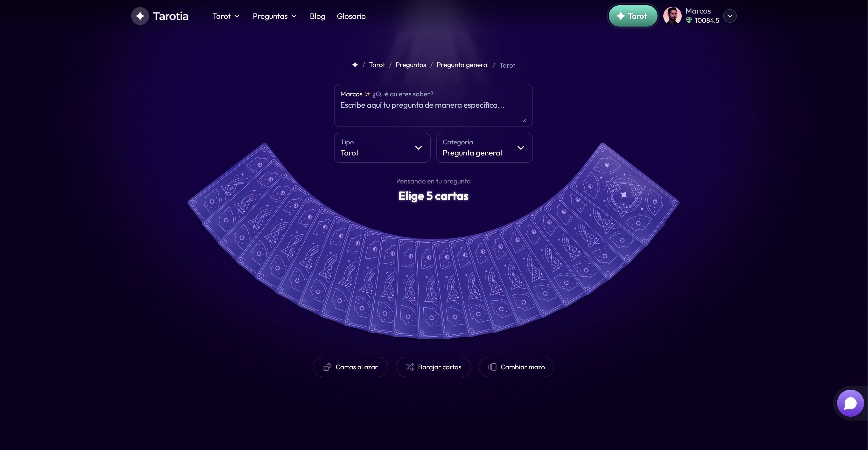
Task: Open the chat support bubble icon
Action: (850, 403)
